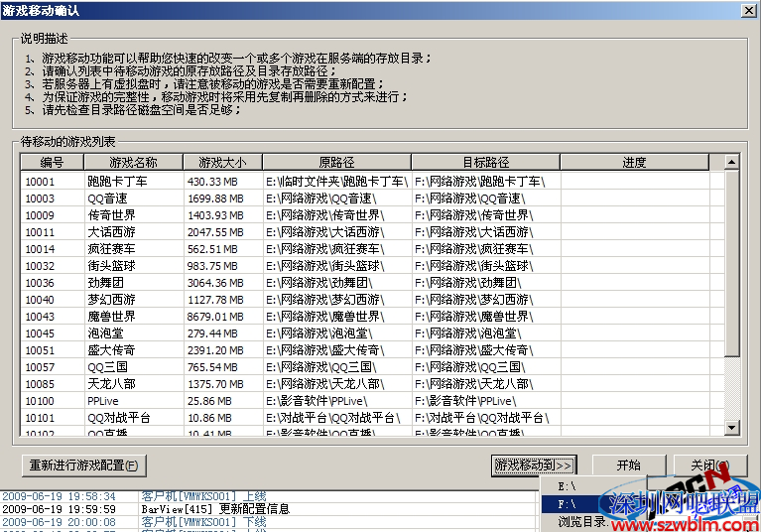Viewport: 761px width, 532px height.
Task: Select the QQ音速 game row
Action: (x=372, y=199)
